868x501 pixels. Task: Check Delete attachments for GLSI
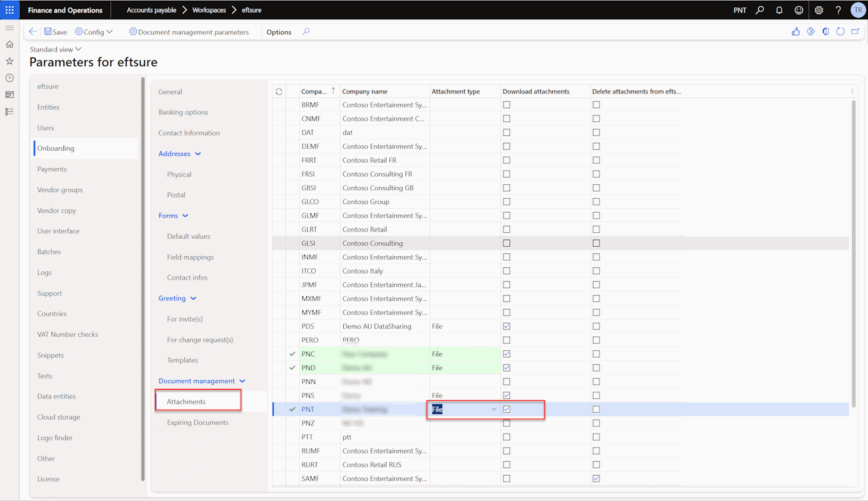tap(596, 243)
